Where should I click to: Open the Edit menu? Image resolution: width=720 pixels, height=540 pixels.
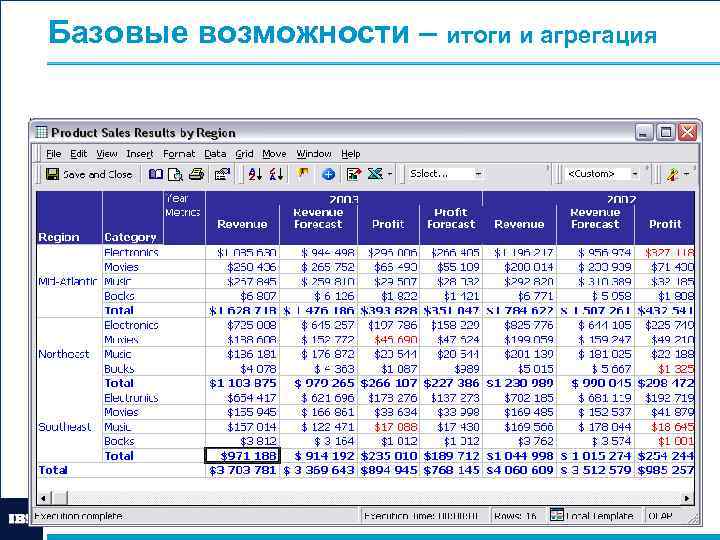click(x=79, y=154)
